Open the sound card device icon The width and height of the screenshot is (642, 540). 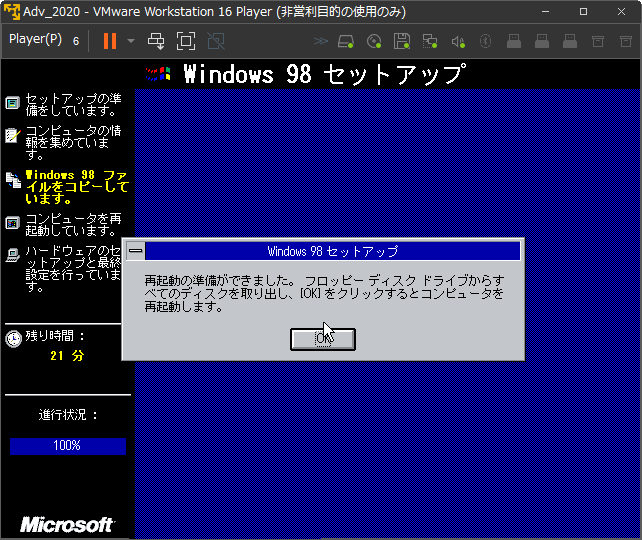pos(458,41)
